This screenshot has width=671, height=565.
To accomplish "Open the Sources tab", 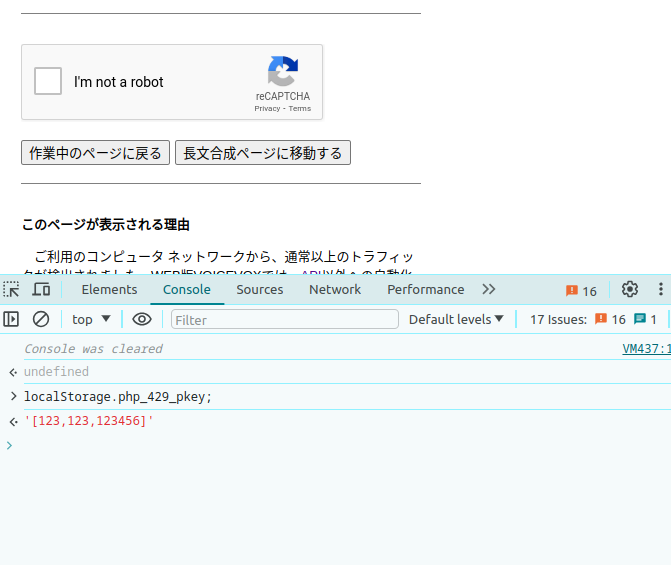I will (260, 290).
